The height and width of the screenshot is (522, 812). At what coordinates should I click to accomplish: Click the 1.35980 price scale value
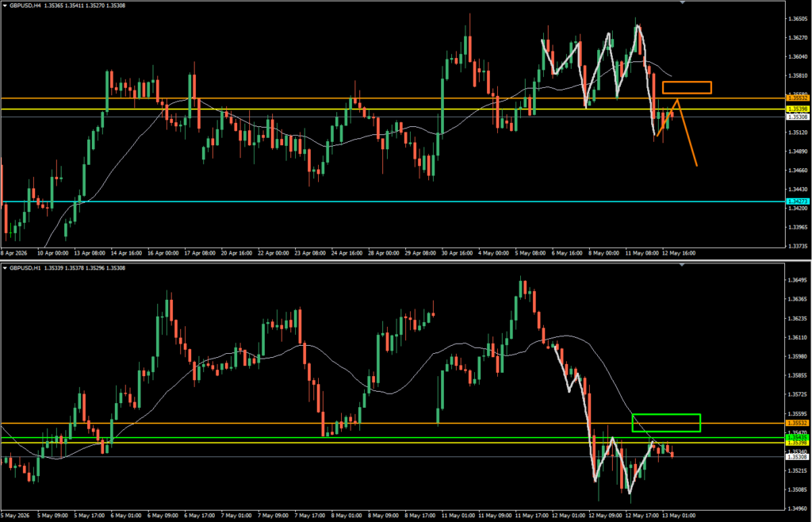tap(798, 356)
